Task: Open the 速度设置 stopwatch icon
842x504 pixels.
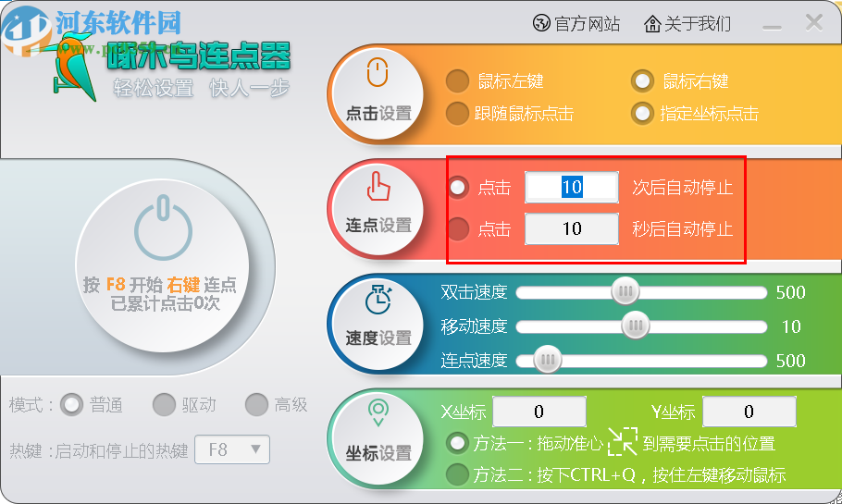Action: click(x=378, y=324)
